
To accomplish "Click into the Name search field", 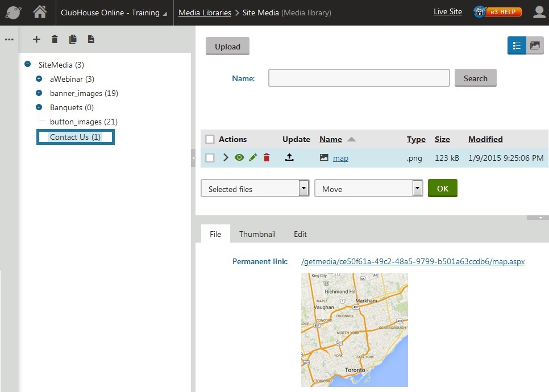I will click(x=359, y=78).
